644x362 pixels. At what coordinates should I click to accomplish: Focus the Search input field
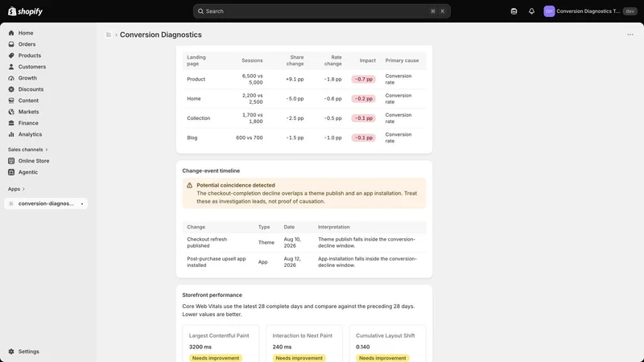pyautogui.click(x=321, y=11)
